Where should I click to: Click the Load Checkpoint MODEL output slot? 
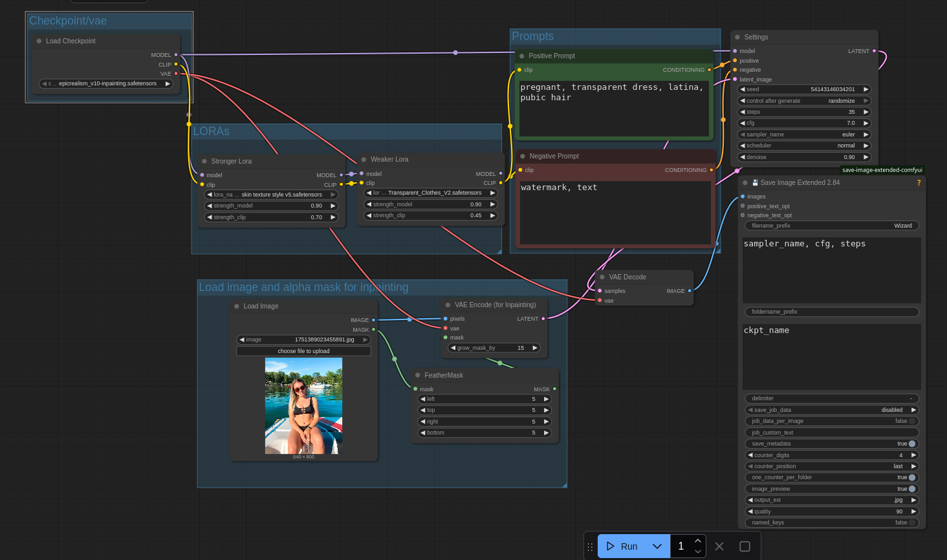176,55
